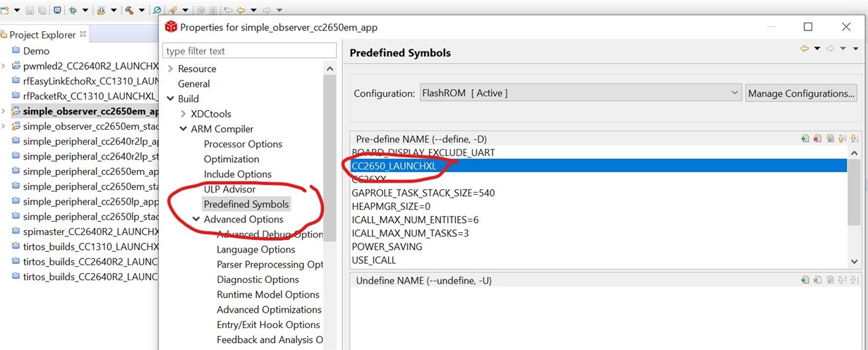Select Entry/Exit Hook Options in the tree

click(x=268, y=325)
